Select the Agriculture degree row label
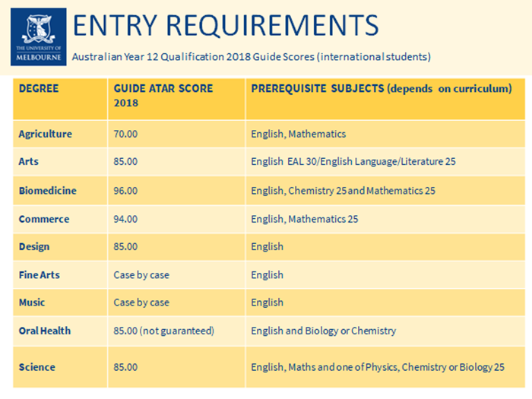532x399 pixels. pyautogui.click(x=45, y=134)
